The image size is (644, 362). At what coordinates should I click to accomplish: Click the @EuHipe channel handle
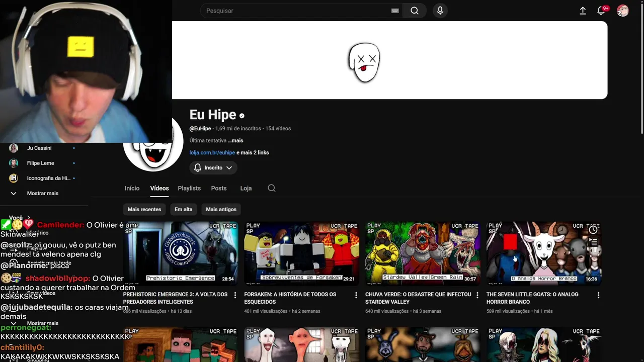coord(200,128)
